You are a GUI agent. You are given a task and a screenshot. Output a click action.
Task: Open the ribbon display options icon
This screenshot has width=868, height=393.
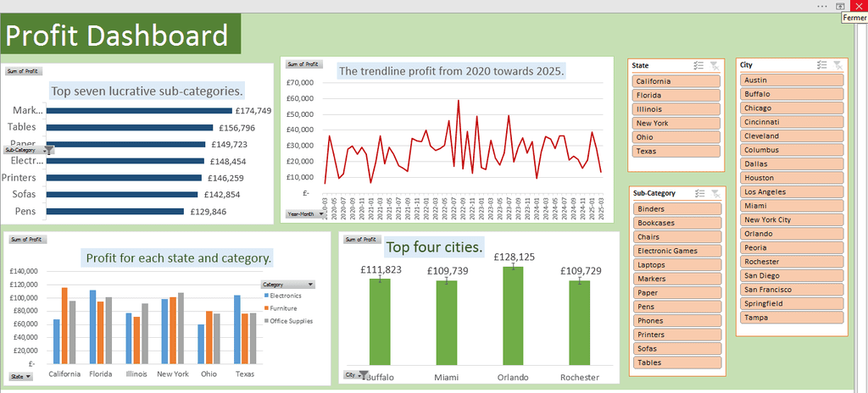(x=839, y=6)
